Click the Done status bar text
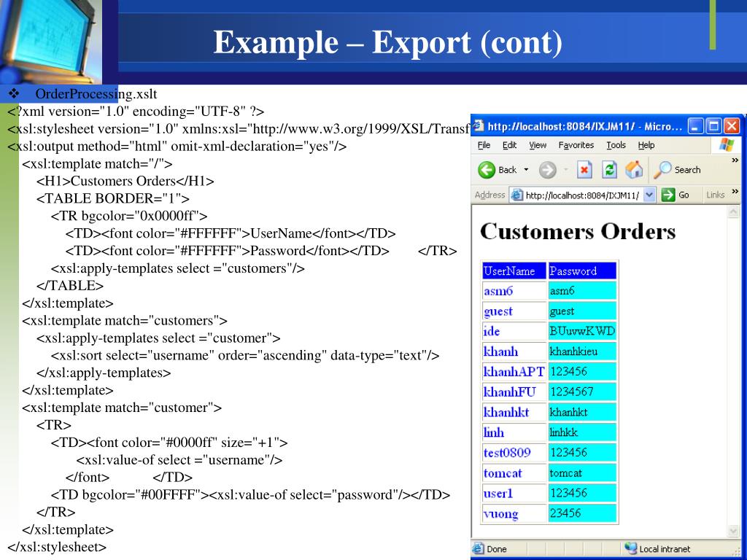 pos(496,549)
